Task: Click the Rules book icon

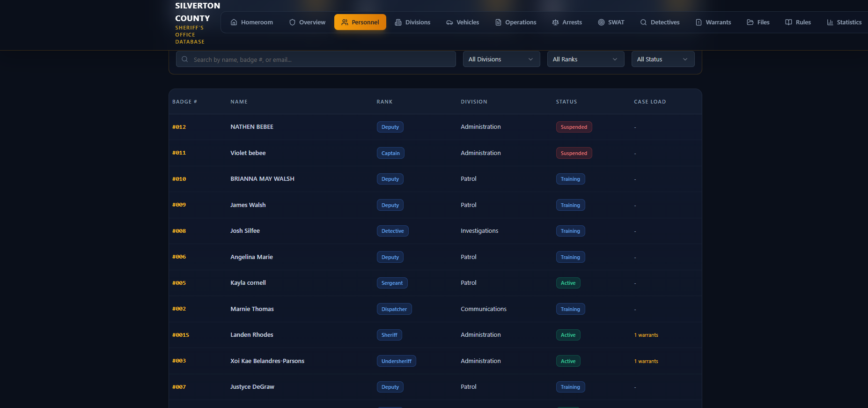Action: (788, 22)
